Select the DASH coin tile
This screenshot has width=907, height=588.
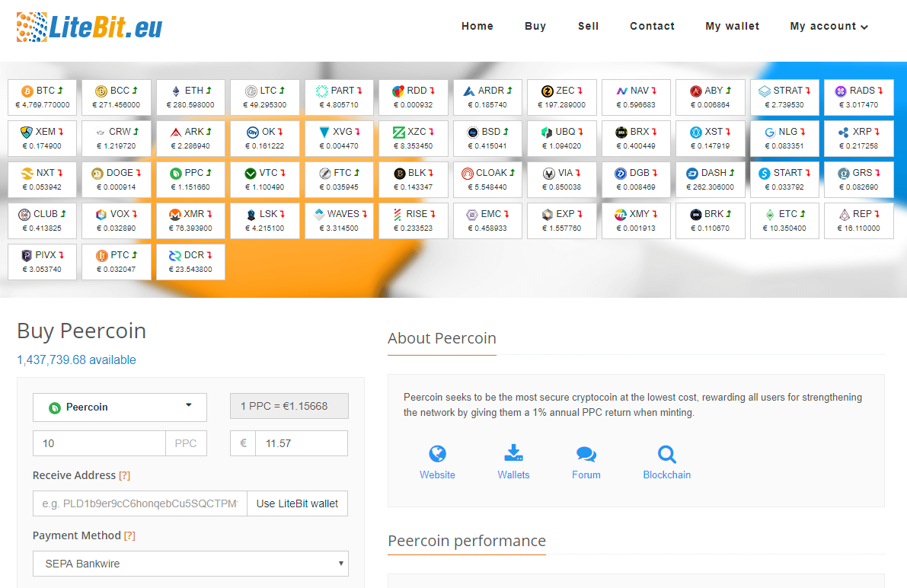tap(711, 180)
